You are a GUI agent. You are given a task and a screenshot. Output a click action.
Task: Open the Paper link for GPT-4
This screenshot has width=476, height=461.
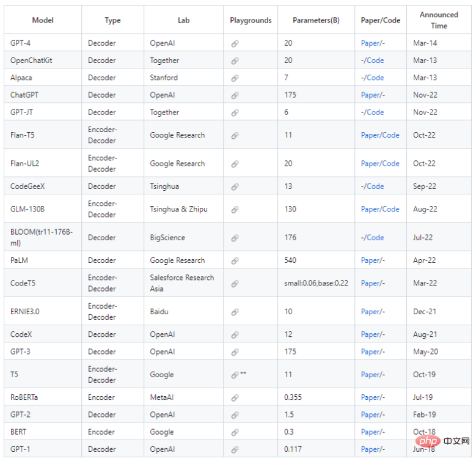370,43
